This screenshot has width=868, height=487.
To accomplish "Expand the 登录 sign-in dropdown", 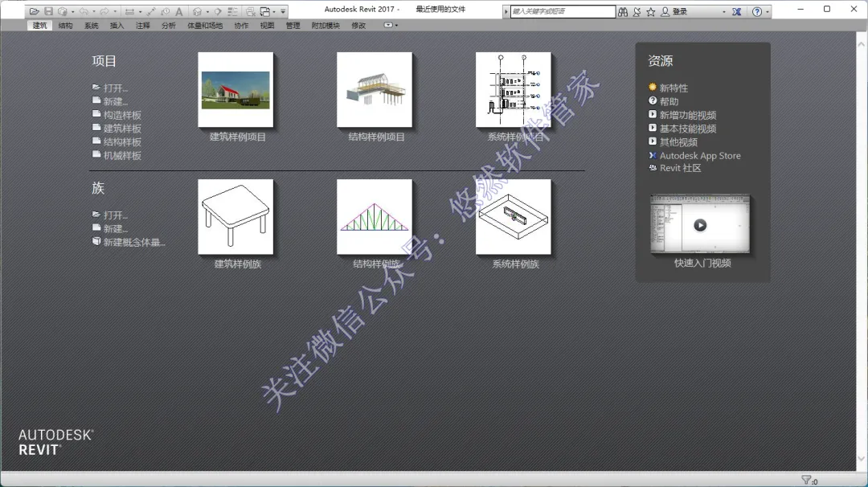I will tap(724, 11).
